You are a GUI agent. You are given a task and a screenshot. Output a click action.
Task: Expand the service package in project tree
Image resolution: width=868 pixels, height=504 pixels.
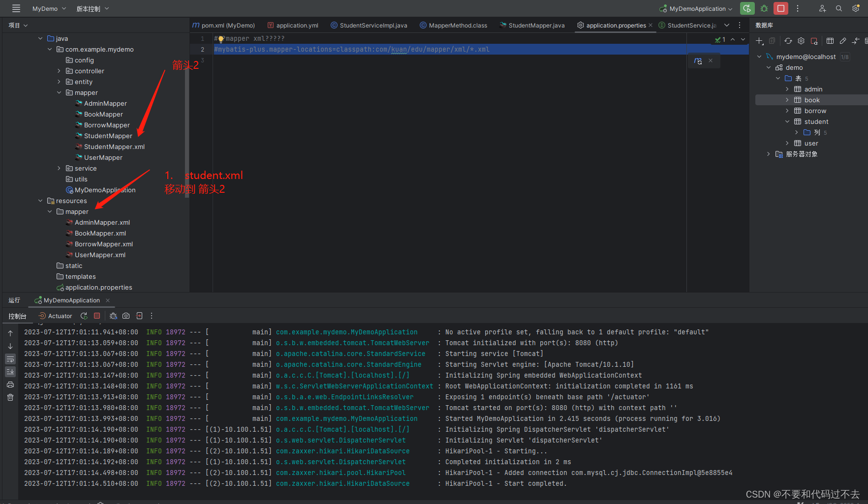[x=59, y=168]
